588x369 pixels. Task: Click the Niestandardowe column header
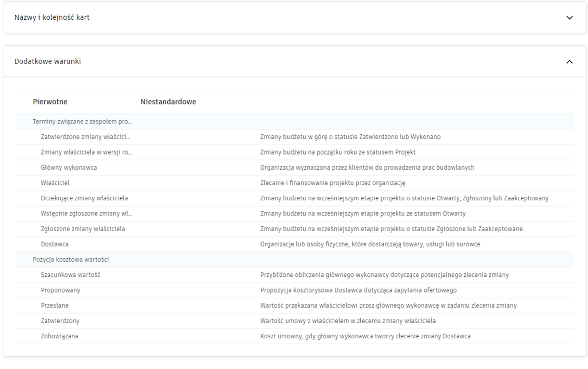168,102
